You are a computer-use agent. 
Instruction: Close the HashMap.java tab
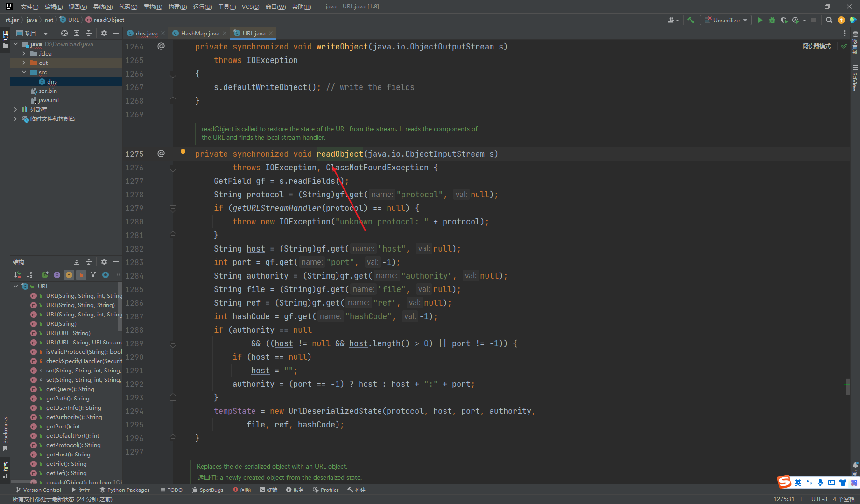coord(225,33)
